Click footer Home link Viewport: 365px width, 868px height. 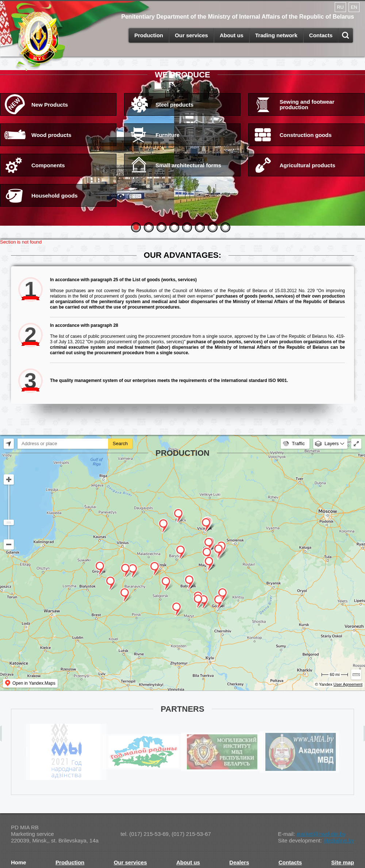click(19, 862)
